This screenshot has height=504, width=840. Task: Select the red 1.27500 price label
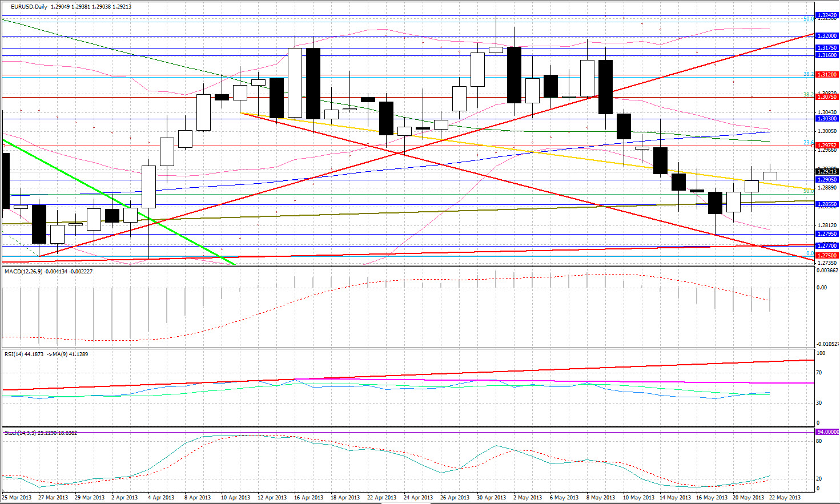tap(826, 256)
